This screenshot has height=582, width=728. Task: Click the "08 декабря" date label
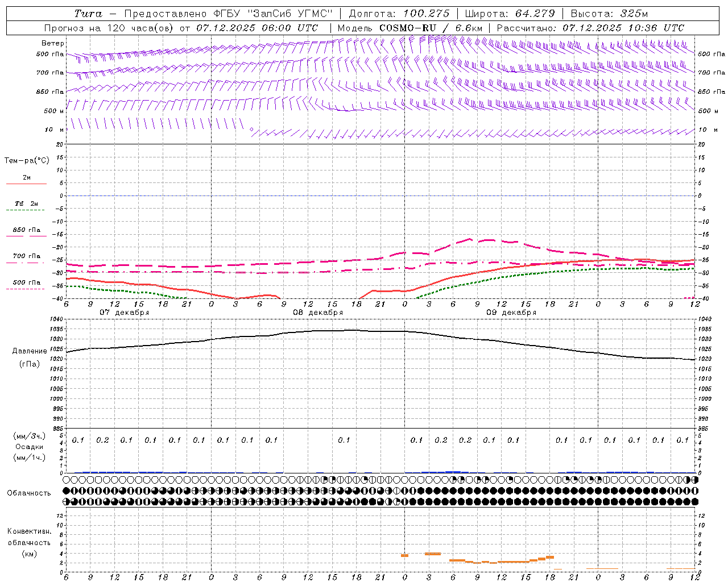tap(318, 312)
